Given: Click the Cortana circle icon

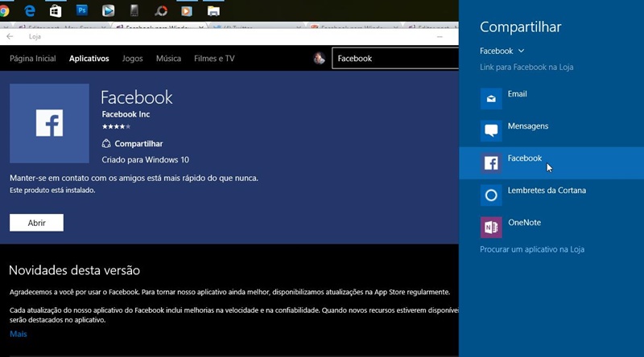Looking at the screenshot, I should click(x=491, y=195).
